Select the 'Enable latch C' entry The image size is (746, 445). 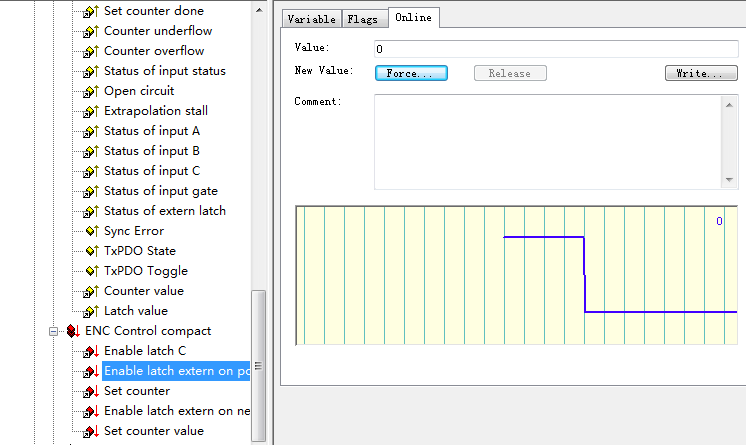point(145,351)
